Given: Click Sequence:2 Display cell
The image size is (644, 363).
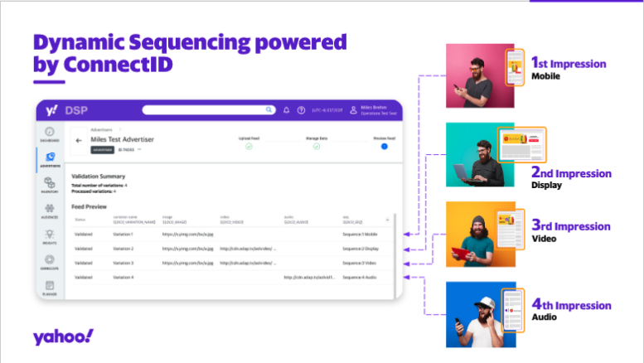Looking at the screenshot, I should pyautogui.click(x=361, y=249).
